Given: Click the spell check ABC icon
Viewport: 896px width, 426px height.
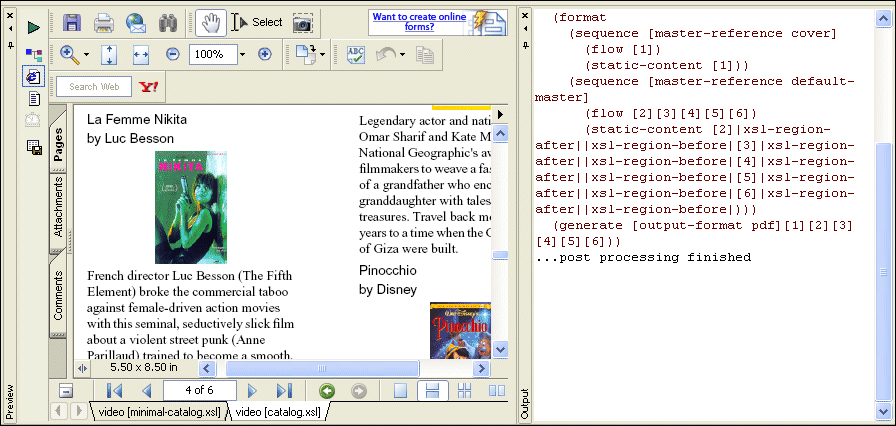Looking at the screenshot, I should point(356,54).
